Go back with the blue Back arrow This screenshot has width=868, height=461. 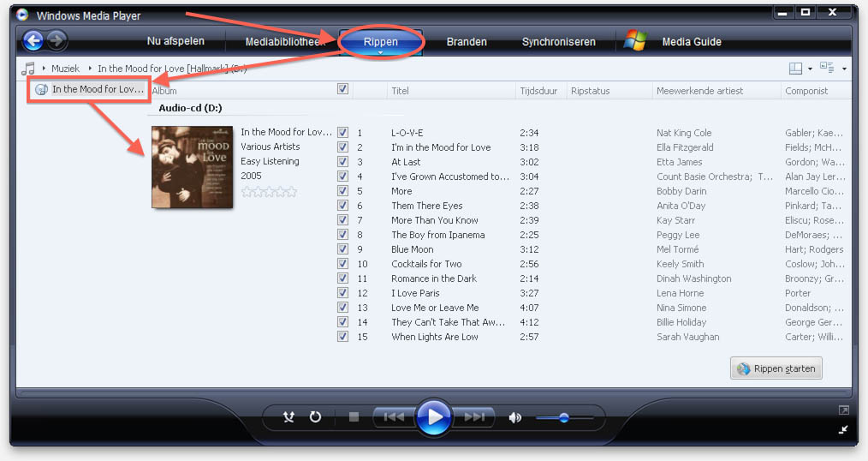[x=33, y=40]
